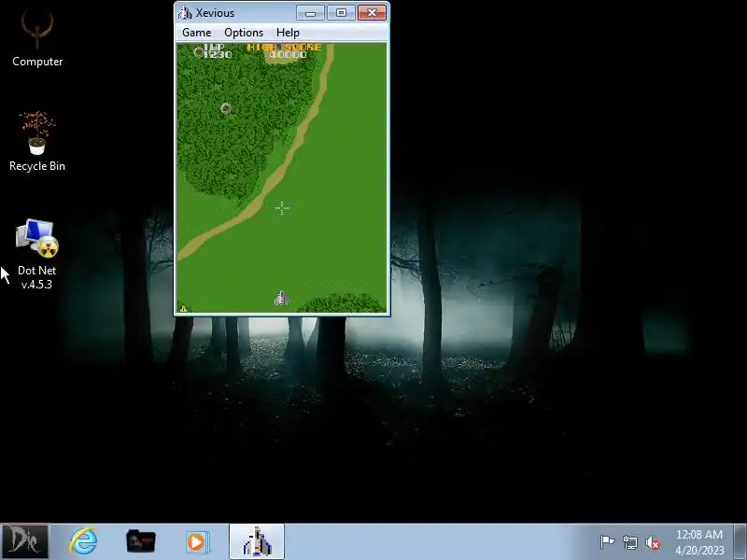Image resolution: width=747 pixels, height=560 pixels.
Task: Select the Dot Net v.4.5.3 desktop icon
Action: 37,254
